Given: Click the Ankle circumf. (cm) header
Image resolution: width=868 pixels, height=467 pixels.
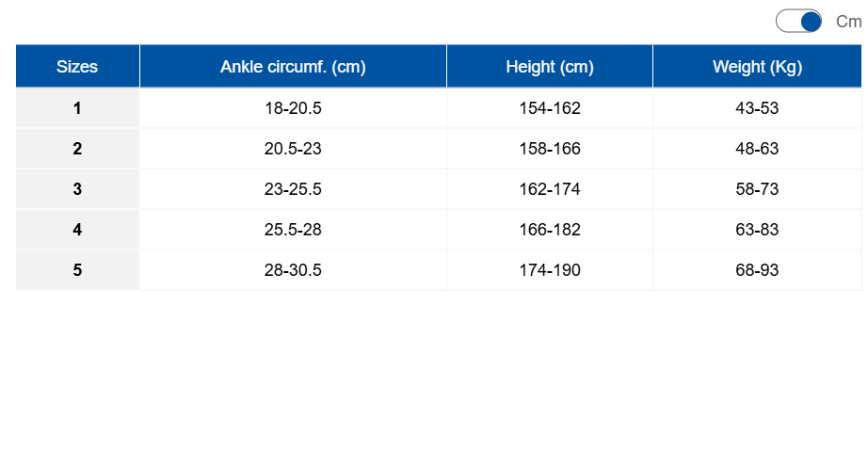Looking at the screenshot, I should [x=293, y=67].
